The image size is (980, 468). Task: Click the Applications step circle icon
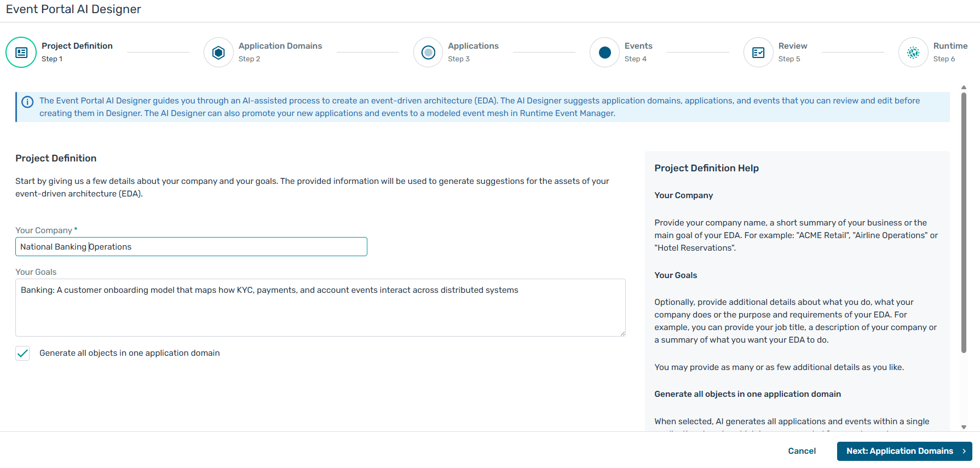point(428,53)
